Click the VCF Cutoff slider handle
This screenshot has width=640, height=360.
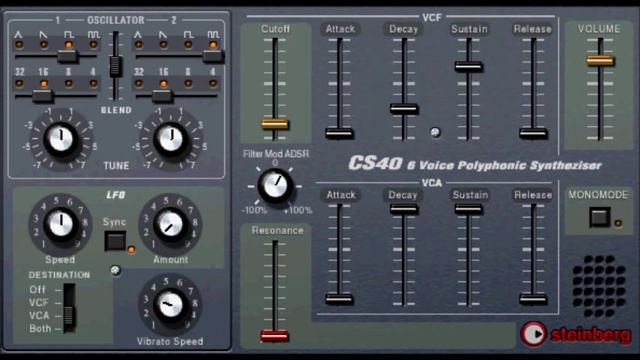click(275, 124)
